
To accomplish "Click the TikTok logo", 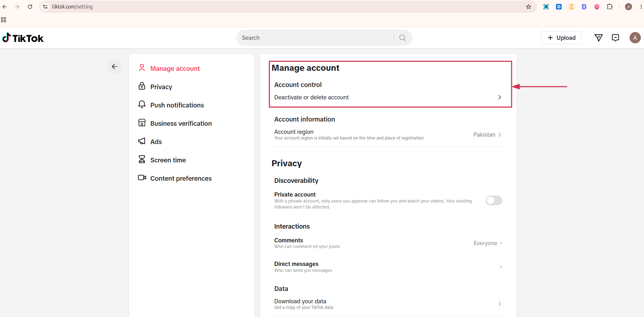I will 23,38.
